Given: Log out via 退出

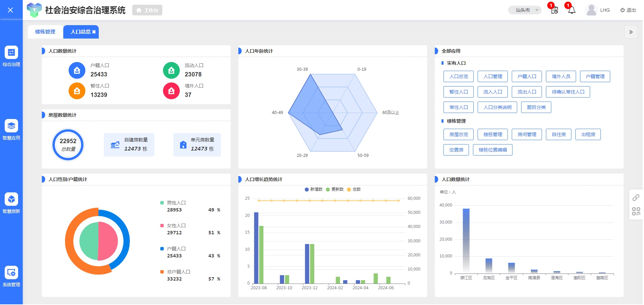Looking at the screenshot, I should (628, 10).
